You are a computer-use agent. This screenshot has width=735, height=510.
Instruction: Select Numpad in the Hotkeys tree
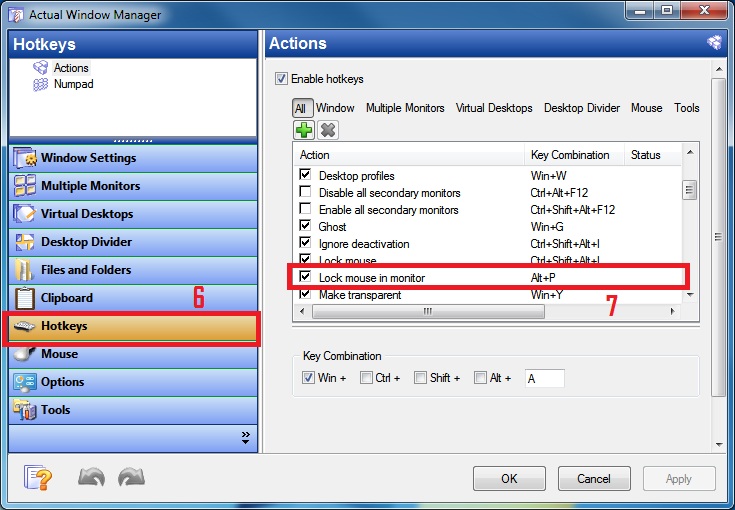[74, 84]
